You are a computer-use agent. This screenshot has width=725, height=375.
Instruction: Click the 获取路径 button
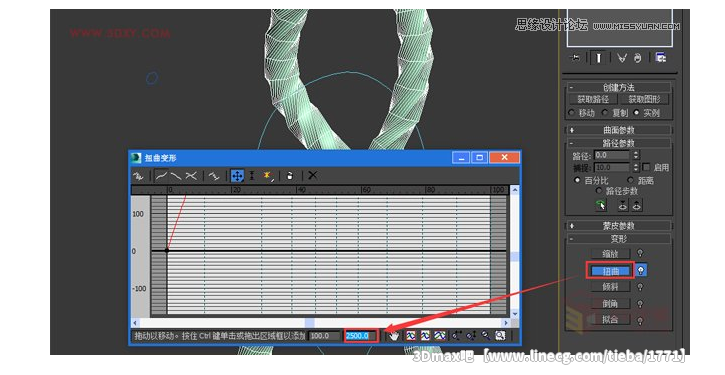[593, 99]
